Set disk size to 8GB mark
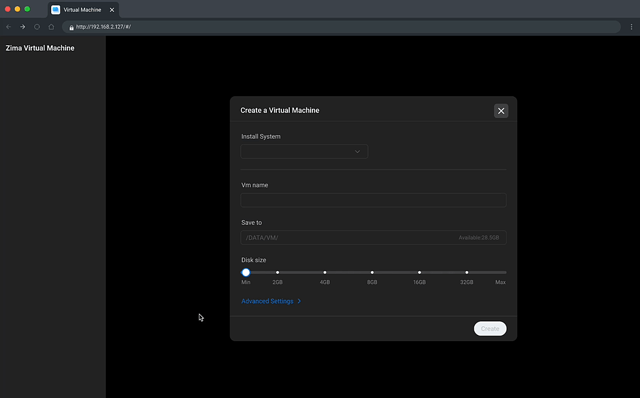The width and height of the screenshot is (640, 398). pyautogui.click(x=372, y=272)
